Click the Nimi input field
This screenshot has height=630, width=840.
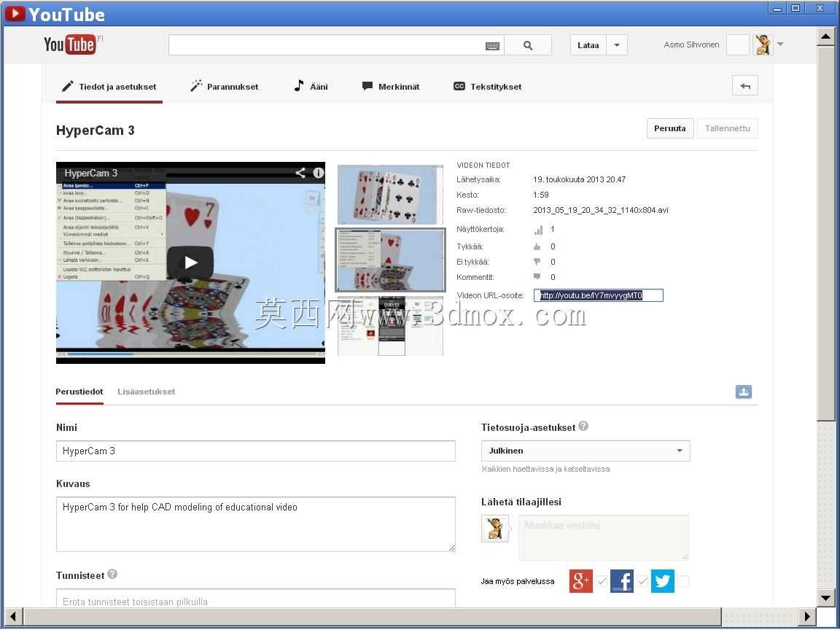(255, 451)
